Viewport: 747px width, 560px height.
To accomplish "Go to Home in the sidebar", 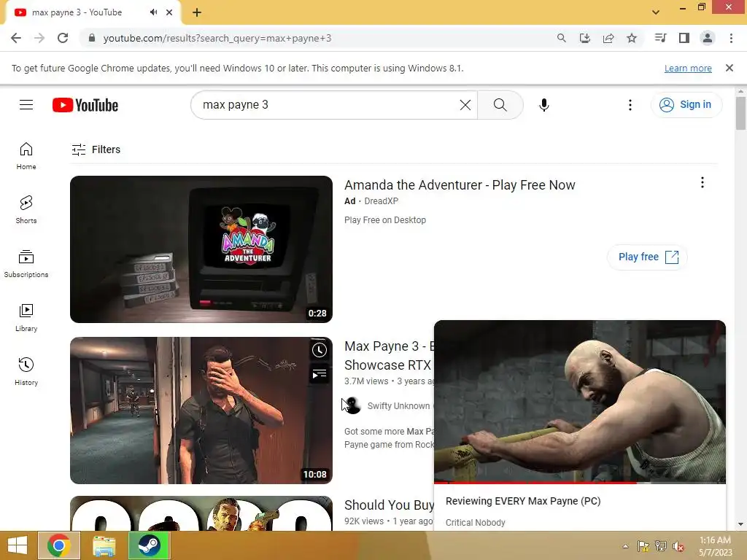I will [26, 156].
